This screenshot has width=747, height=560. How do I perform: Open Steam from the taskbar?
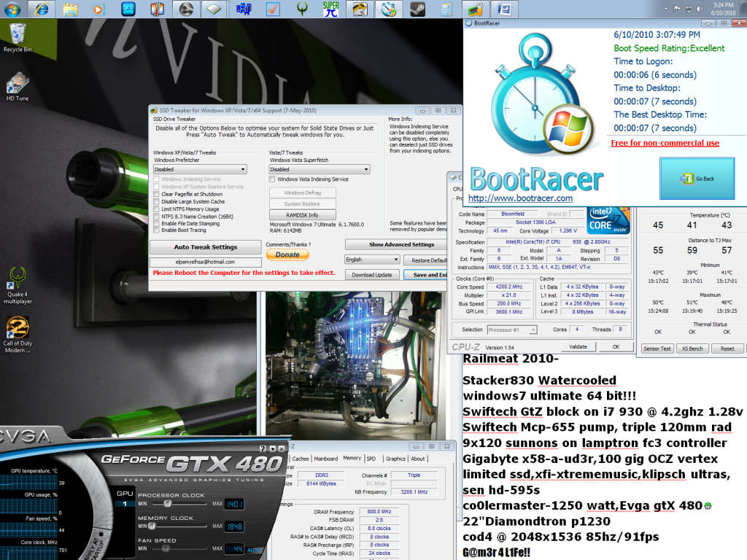[x=418, y=9]
